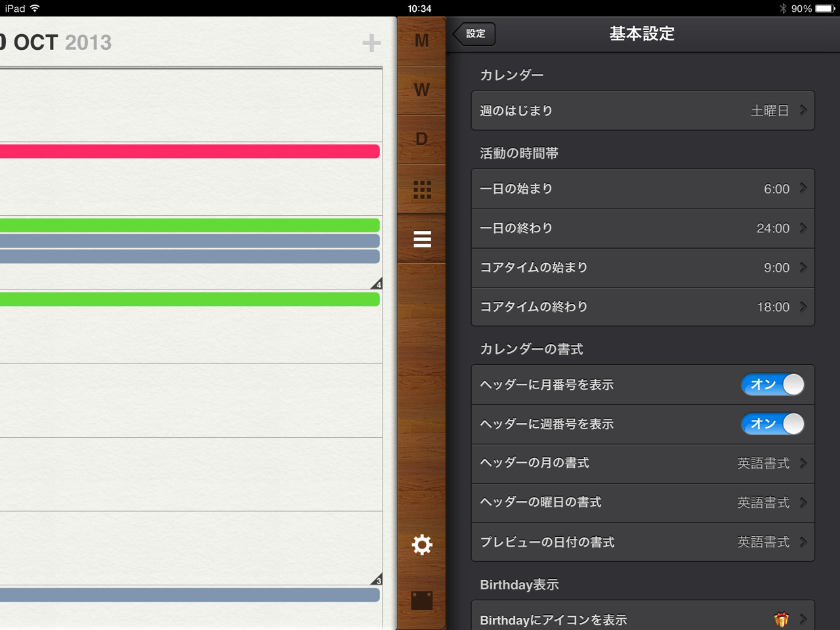Toggle ヘッダーに月番号を表示 switch
This screenshot has width=840, height=630.
pos(772,385)
